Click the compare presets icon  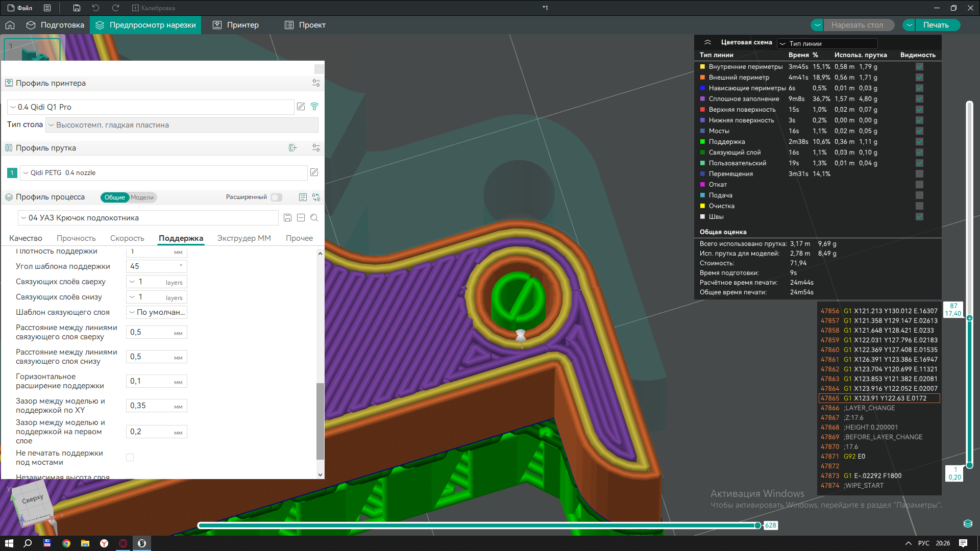[x=316, y=197]
